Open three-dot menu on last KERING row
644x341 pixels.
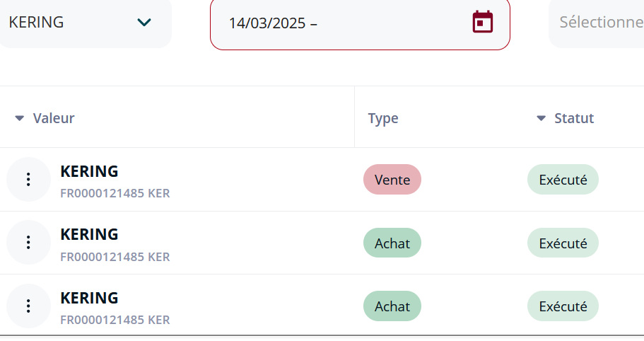pos(28,306)
